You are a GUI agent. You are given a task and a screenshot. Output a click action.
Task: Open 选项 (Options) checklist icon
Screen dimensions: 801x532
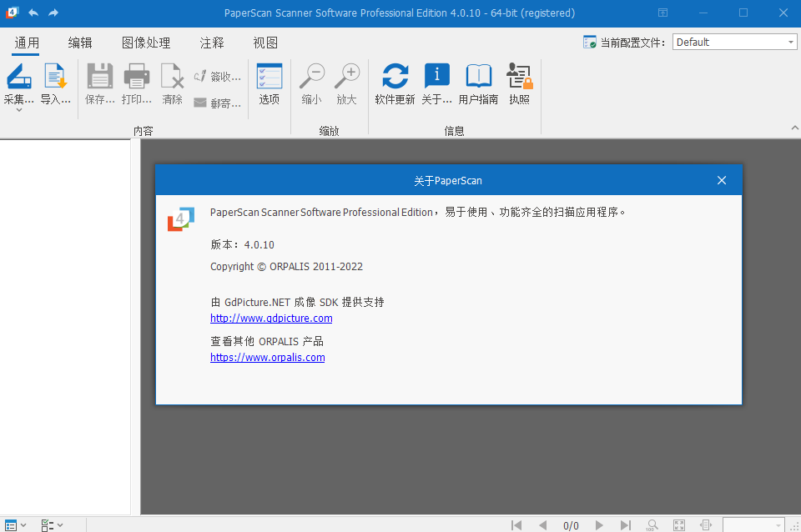270,77
